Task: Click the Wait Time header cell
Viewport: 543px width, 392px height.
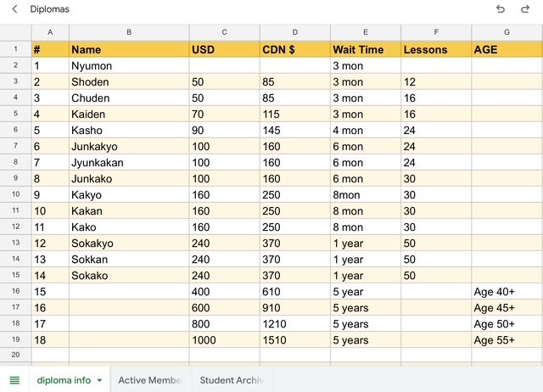Action: (x=365, y=49)
